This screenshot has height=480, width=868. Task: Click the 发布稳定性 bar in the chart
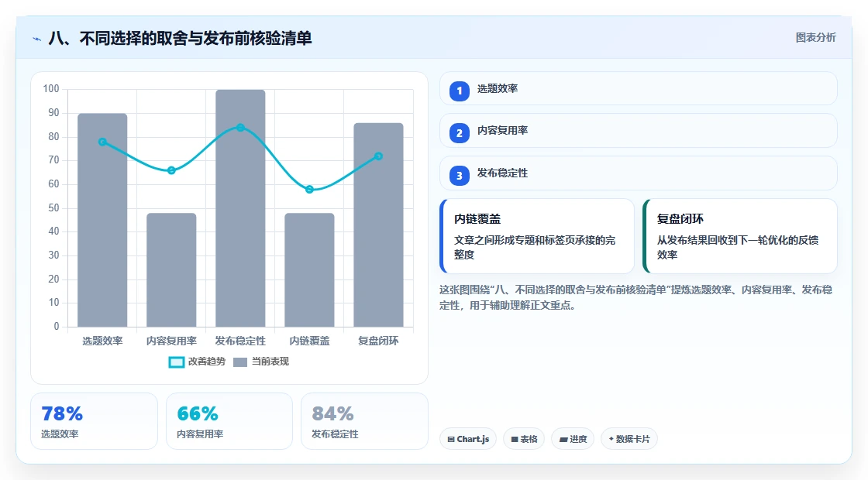[x=240, y=208]
